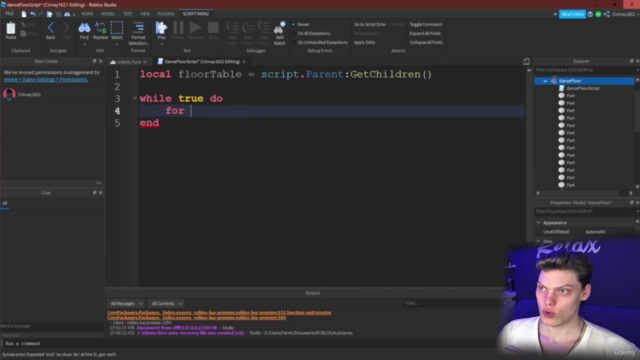Click the danceFloor model icon in Explorer
640x360 pixels.
coord(554,81)
